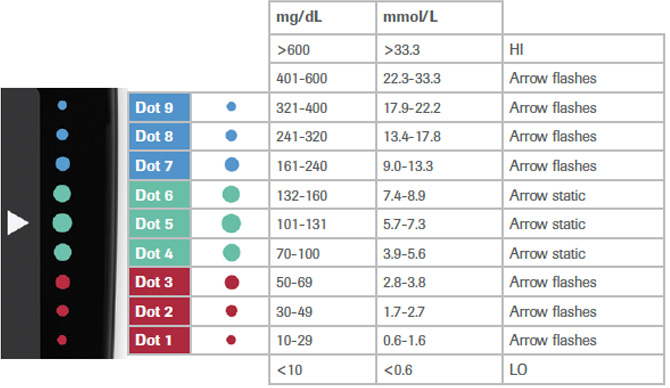This screenshot has height=388, width=670.
Task: Click the bottom red dot on the meter strip
Action: [62, 340]
